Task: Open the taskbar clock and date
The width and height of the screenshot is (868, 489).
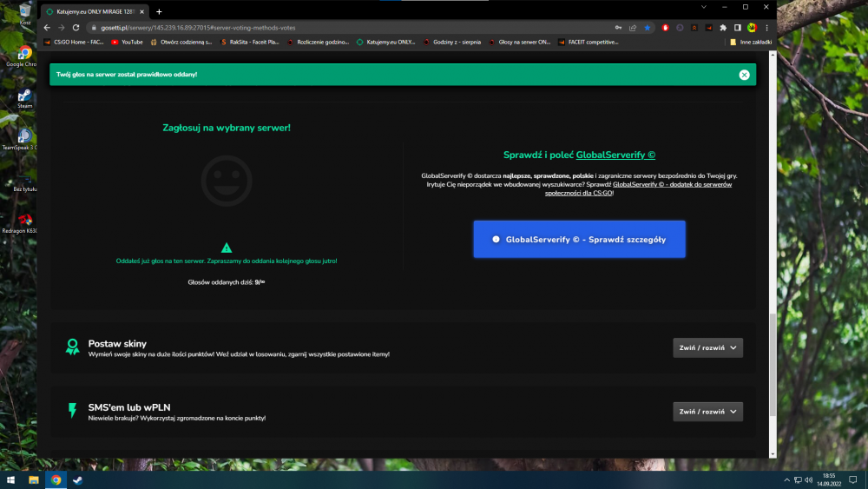Action: pyautogui.click(x=829, y=480)
